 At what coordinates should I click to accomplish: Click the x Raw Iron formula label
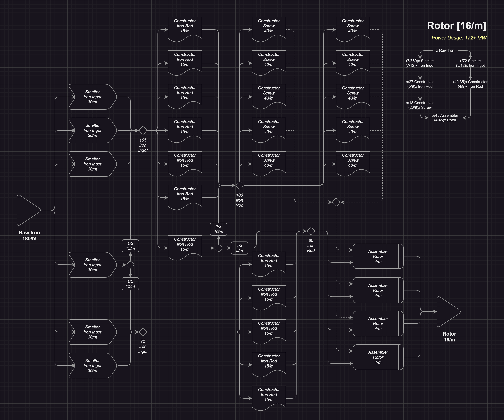[445, 50]
